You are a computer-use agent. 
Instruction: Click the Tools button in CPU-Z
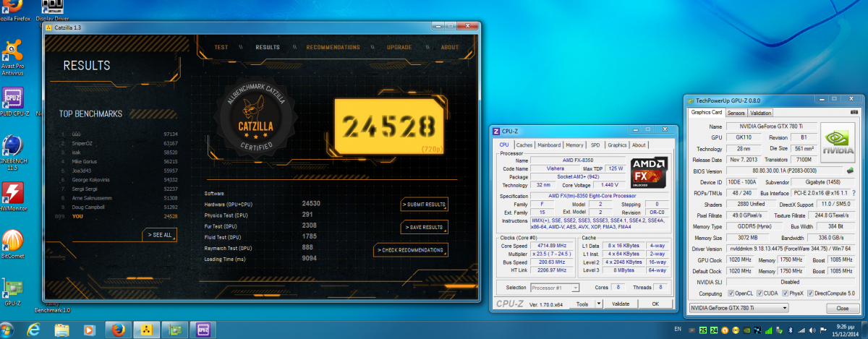582,304
